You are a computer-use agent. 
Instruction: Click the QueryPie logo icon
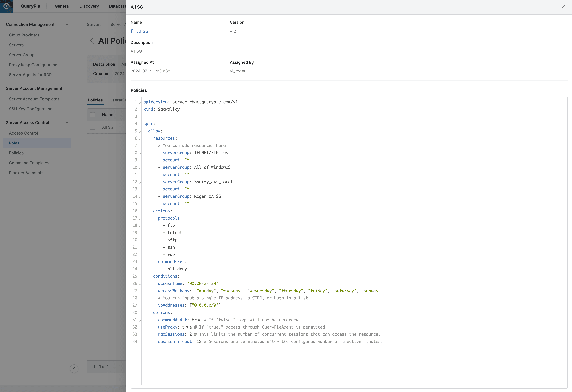(7, 6)
